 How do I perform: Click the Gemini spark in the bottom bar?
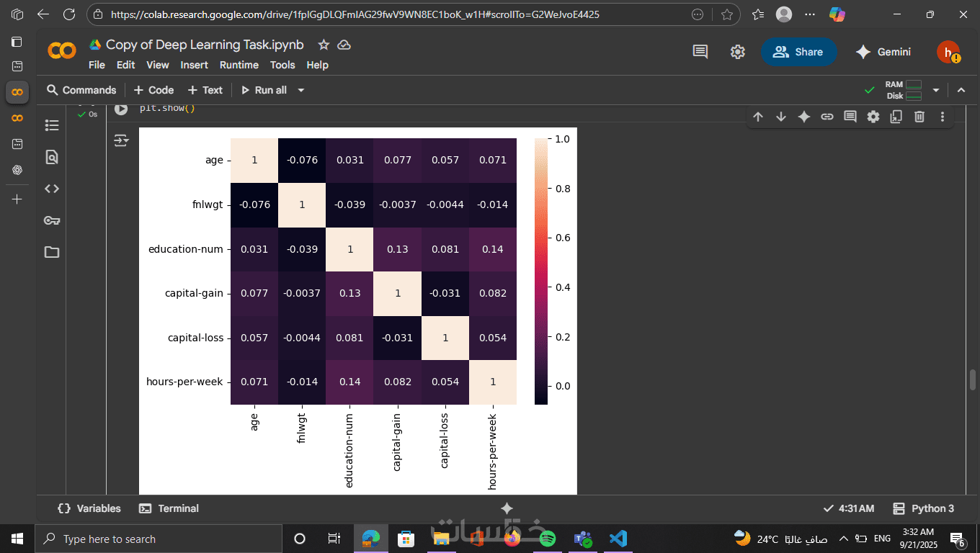point(507,508)
